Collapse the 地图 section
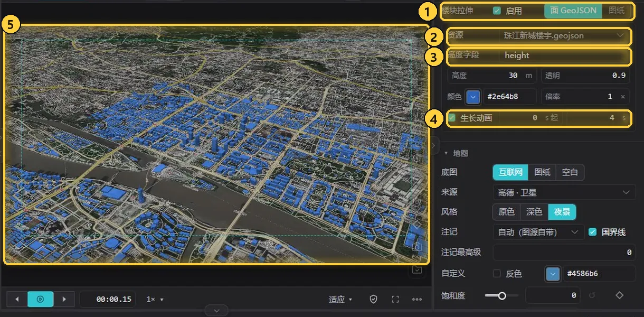Image resolution: width=644 pixels, height=317 pixels. 456,153
